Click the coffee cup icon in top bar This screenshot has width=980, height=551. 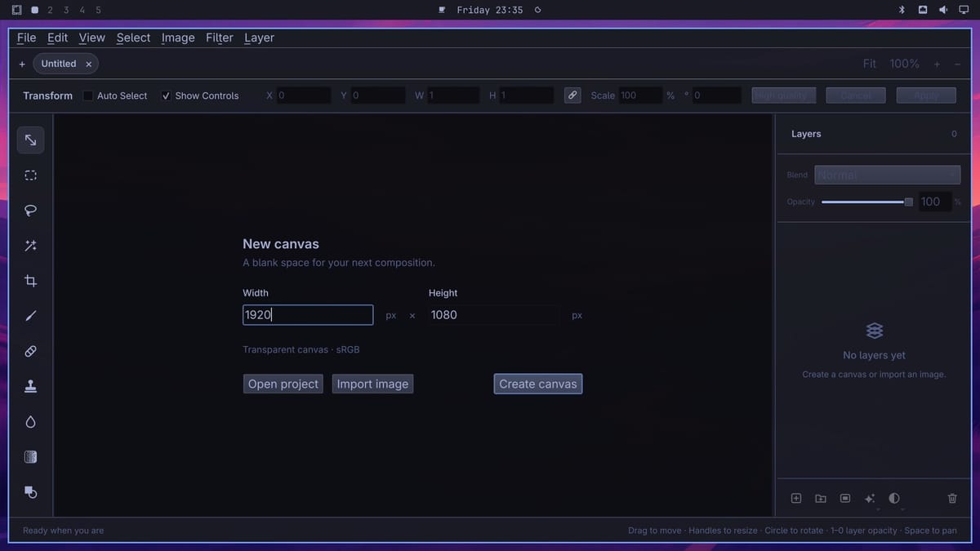[x=442, y=10]
